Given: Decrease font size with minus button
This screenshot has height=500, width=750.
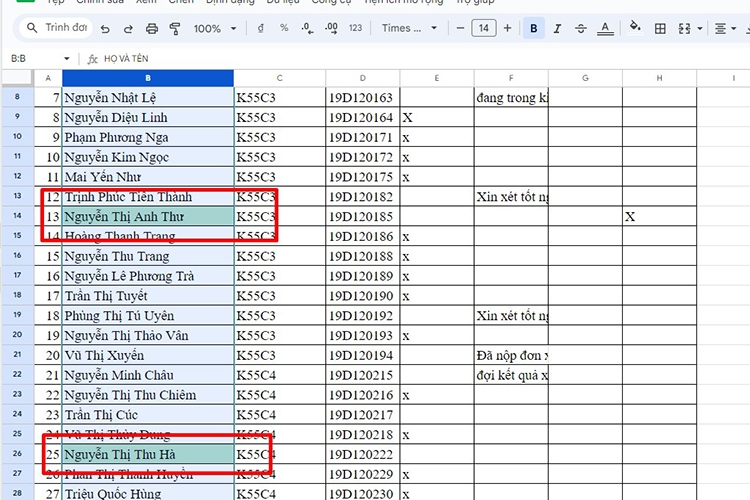Looking at the screenshot, I should coord(460,28).
